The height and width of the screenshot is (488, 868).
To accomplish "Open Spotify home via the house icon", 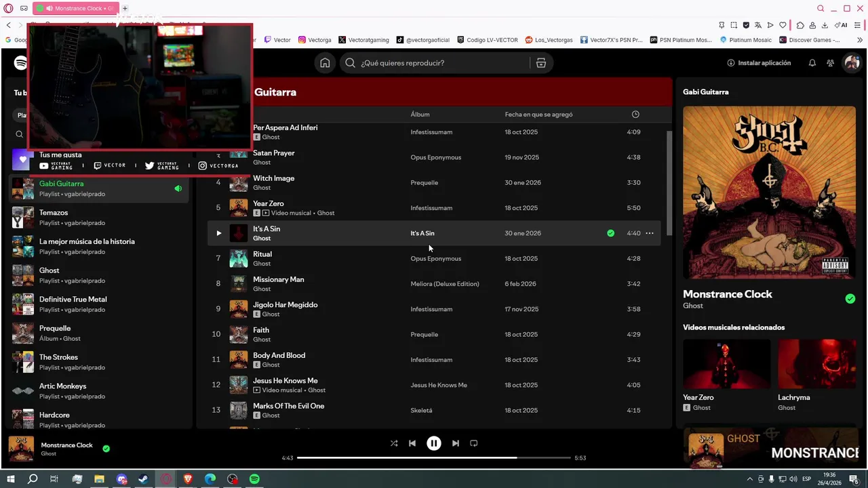I will pos(325,63).
